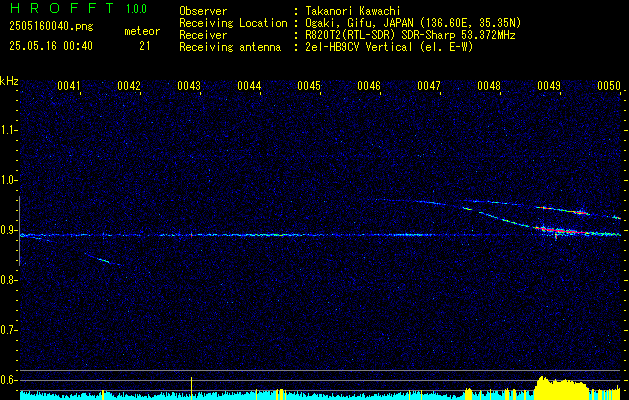The height and width of the screenshot is (400, 629).
Task: Click antenna 2el-HB9CV Vertical text
Action: 390,47
